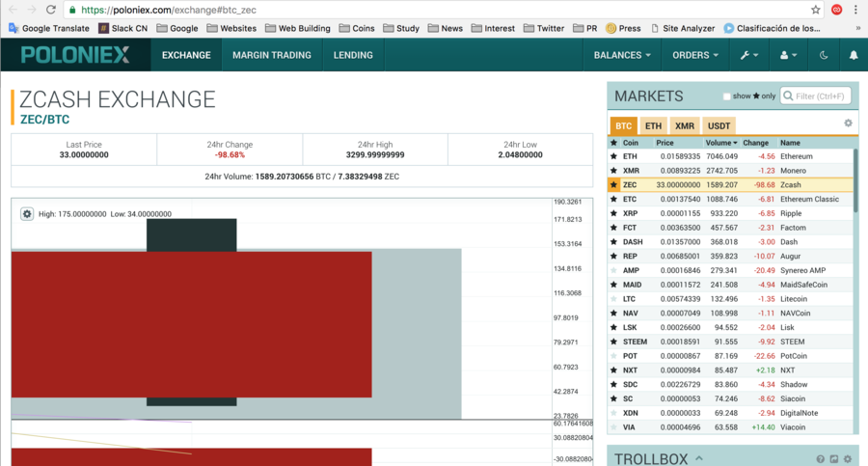The width and height of the screenshot is (868, 466).
Task: Switch to BTC markets tab
Action: pyautogui.click(x=623, y=125)
